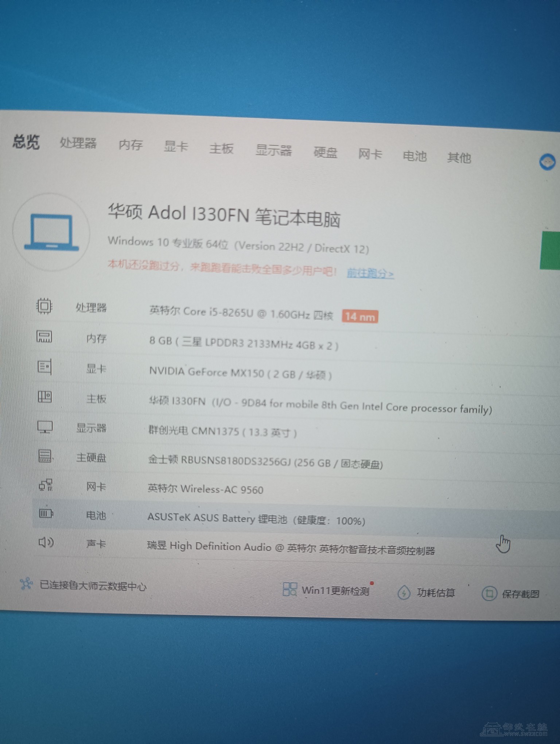Viewport: 560px width, 744px height.
Task: Click the battery icon
Action: coord(46,514)
